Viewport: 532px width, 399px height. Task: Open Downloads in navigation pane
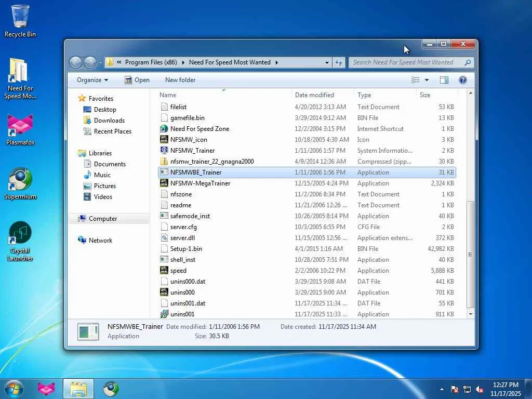click(109, 121)
